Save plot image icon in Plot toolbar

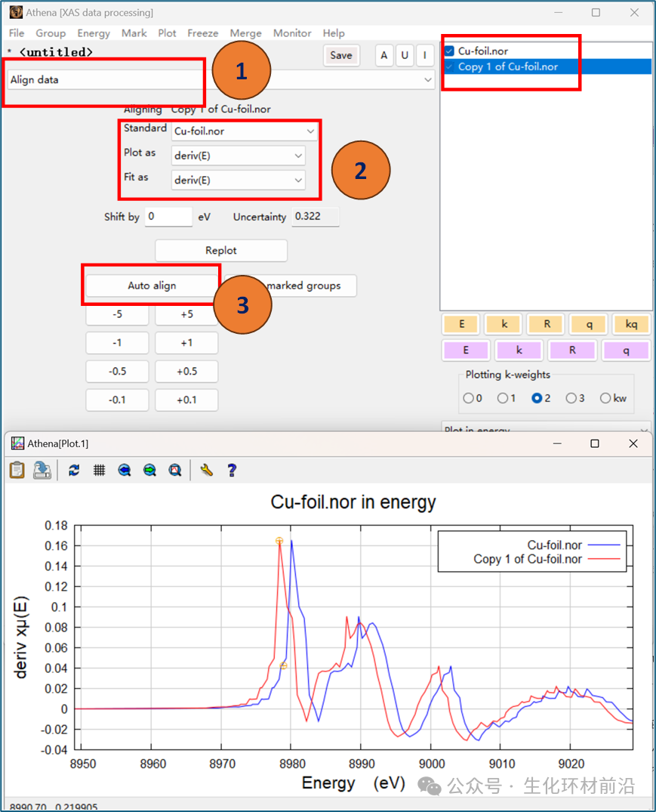click(x=42, y=471)
